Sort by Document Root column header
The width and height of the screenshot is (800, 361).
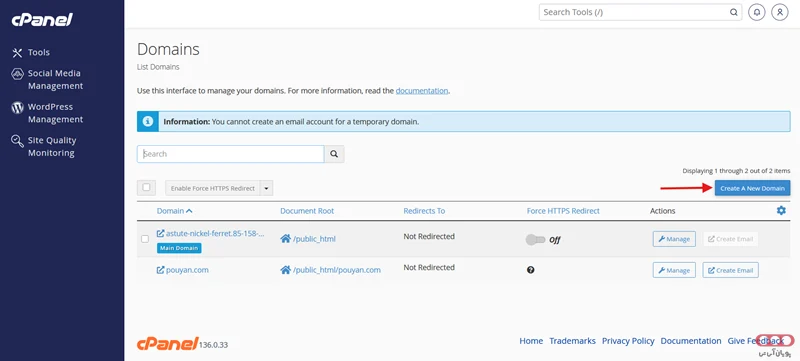pos(307,211)
